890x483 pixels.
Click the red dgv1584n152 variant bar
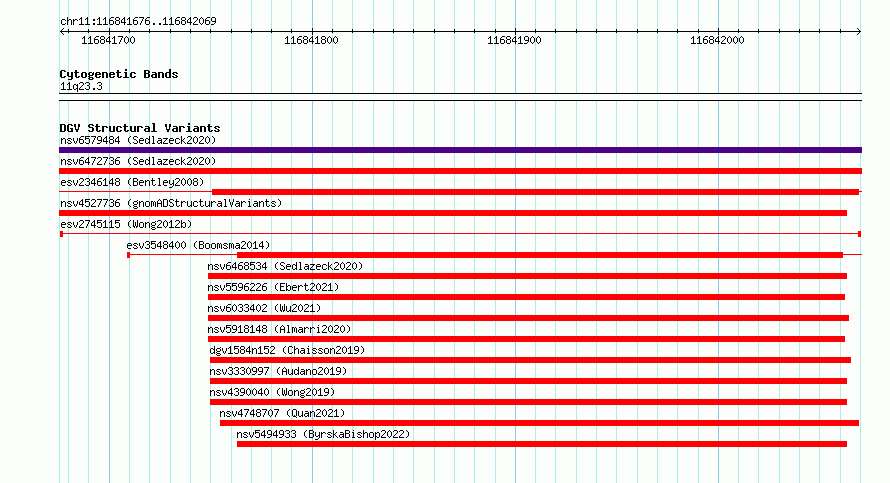pyautogui.click(x=530, y=360)
